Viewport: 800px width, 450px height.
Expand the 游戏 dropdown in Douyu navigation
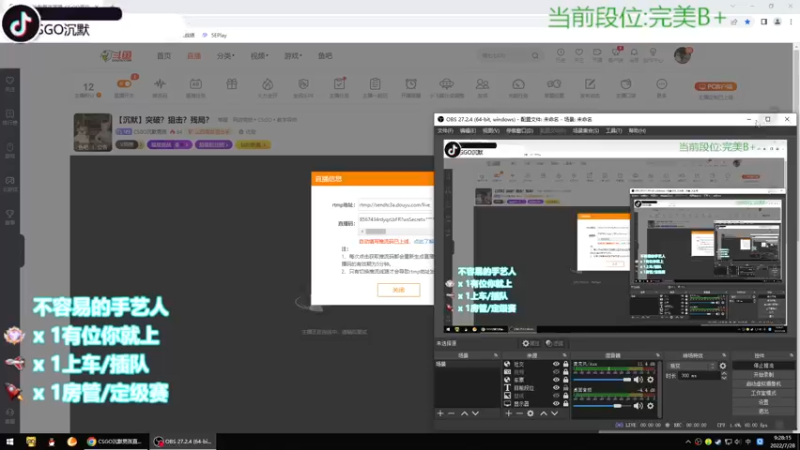coord(293,56)
